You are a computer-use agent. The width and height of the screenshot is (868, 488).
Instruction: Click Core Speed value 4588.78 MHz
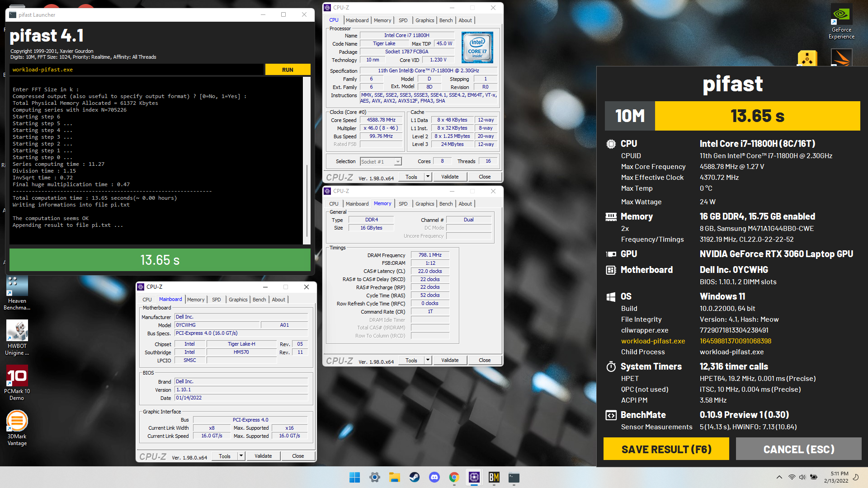tap(381, 120)
